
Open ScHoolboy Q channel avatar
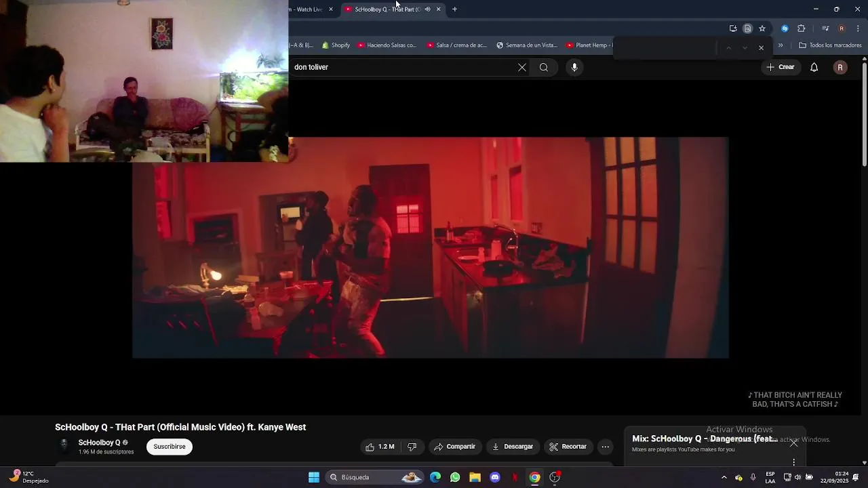pyautogui.click(x=64, y=445)
